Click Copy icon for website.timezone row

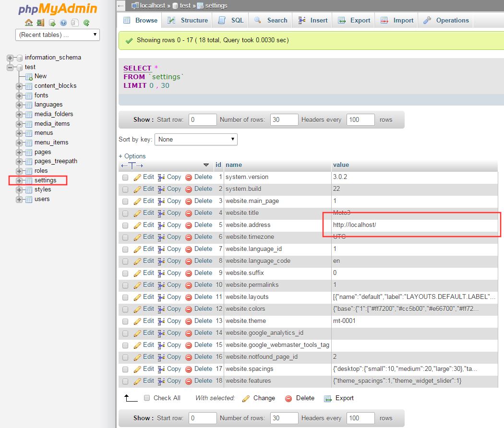161,237
